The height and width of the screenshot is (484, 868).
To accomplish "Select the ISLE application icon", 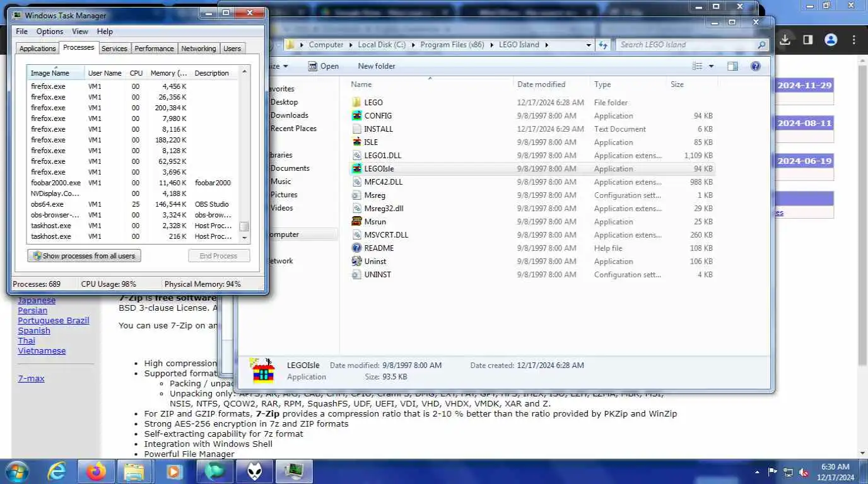I will 356,142.
